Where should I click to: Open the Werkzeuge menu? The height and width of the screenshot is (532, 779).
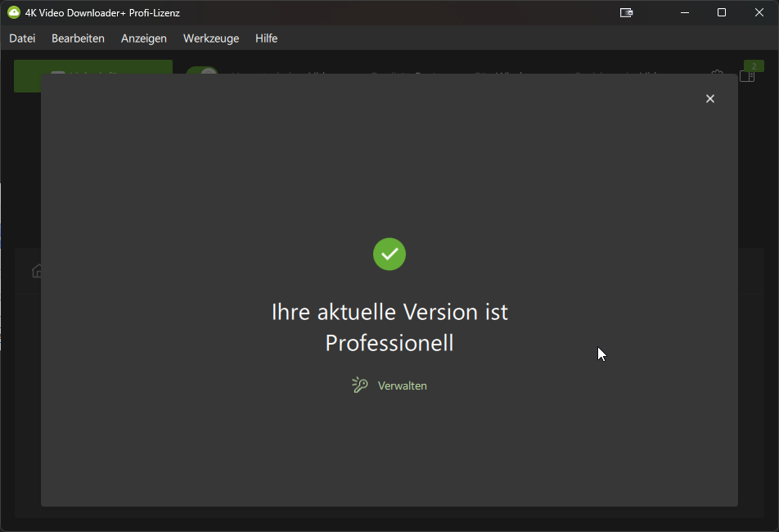pyautogui.click(x=211, y=38)
